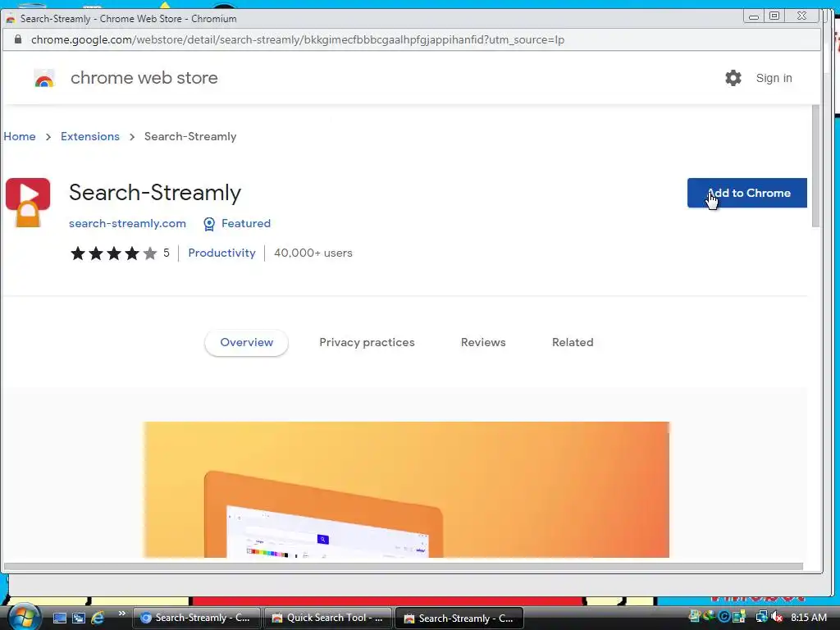The width and height of the screenshot is (840, 630).
Task: Click the Sign in link
Action: pyautogui.click(x=774, y=78)
